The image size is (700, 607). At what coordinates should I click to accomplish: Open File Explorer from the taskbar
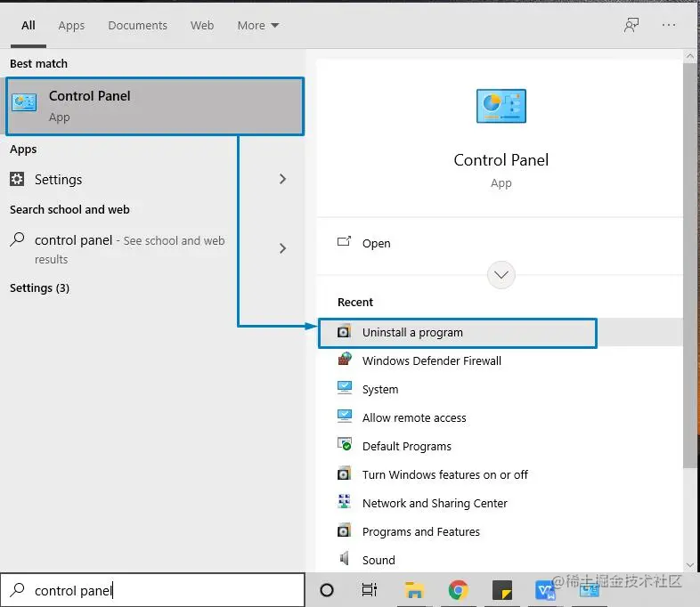pos(414,590)
